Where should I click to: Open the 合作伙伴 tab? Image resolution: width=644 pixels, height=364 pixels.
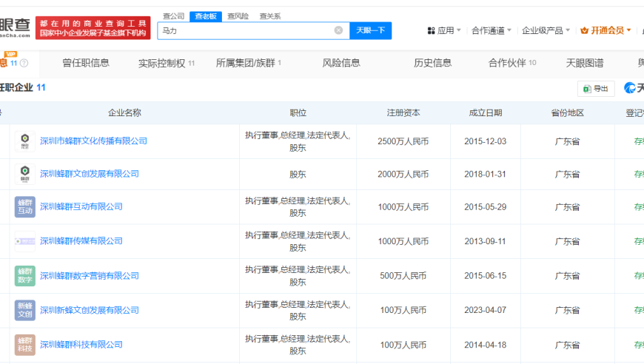pos(512,63)
